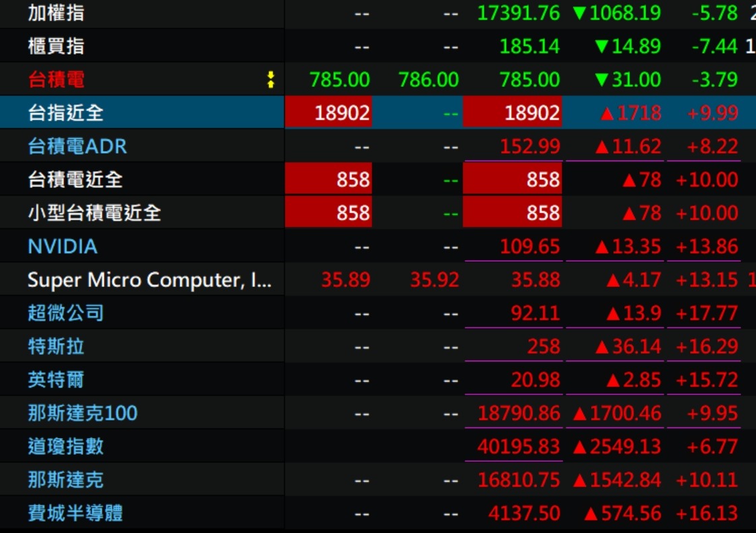Screen dimensions: 756x533
Task: Click the 櫃買指 price 185.14
Action: (x=530, y=46)
